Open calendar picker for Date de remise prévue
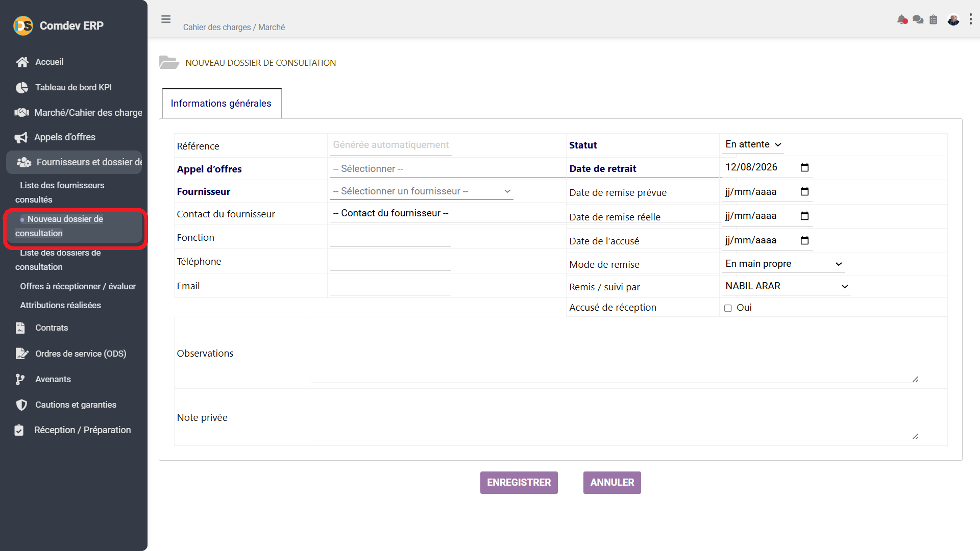 (805, 192)
